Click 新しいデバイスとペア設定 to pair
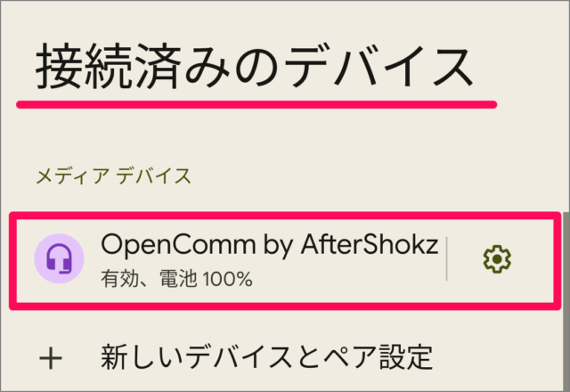Image resolution: width=570 pixels, height=392 pixels. 266,358
